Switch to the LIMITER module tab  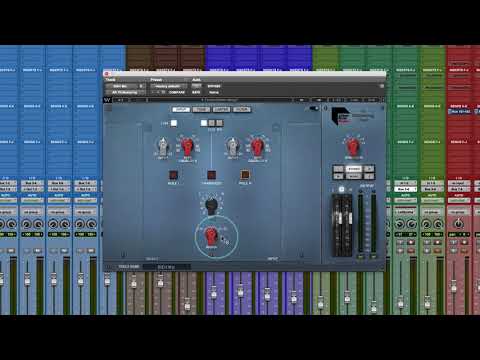pyautogui.click(x=221, y=109)
